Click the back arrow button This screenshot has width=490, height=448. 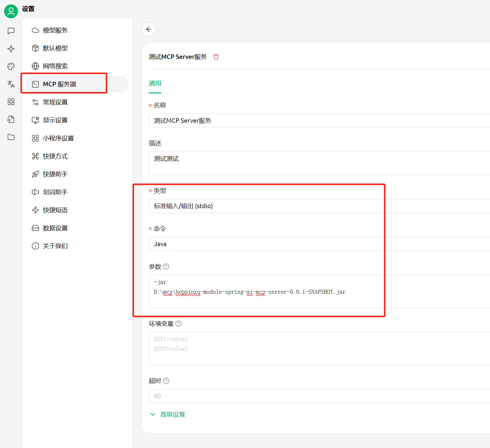coord(149,29)
